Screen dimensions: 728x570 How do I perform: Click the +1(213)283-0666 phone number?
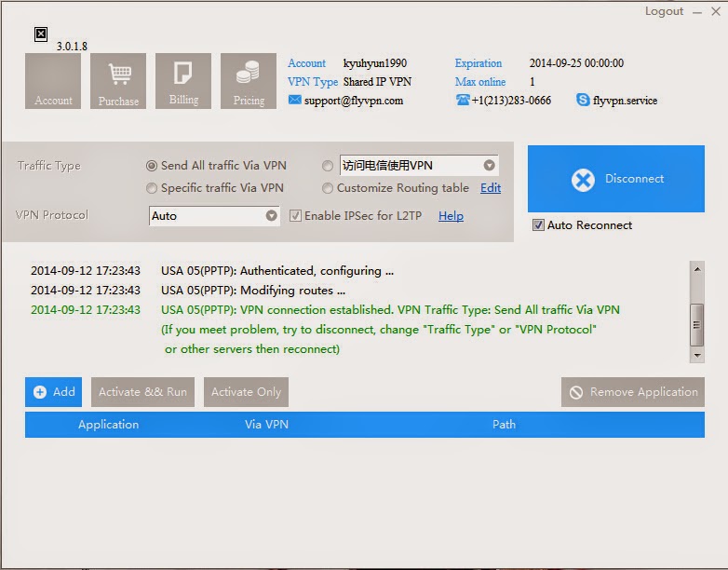tap(511, 101)
